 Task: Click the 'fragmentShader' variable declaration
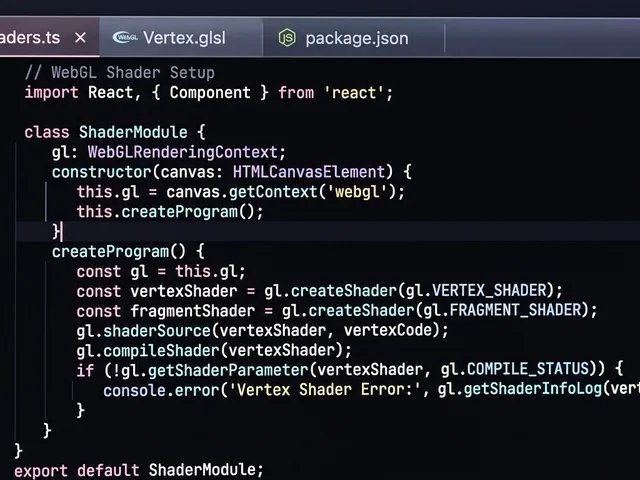pos(193,311)
